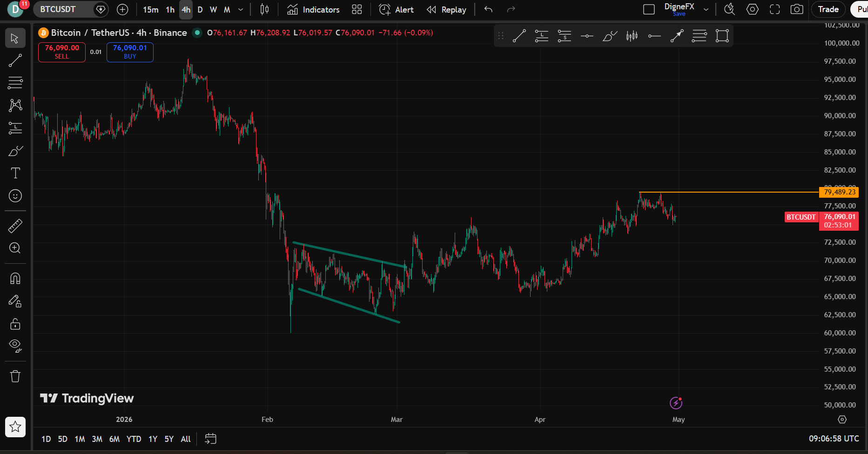The height and width of the screenshot is (454, 868).
Task: Select rectangle in the favorites toolbar
Action: point(722,36)
